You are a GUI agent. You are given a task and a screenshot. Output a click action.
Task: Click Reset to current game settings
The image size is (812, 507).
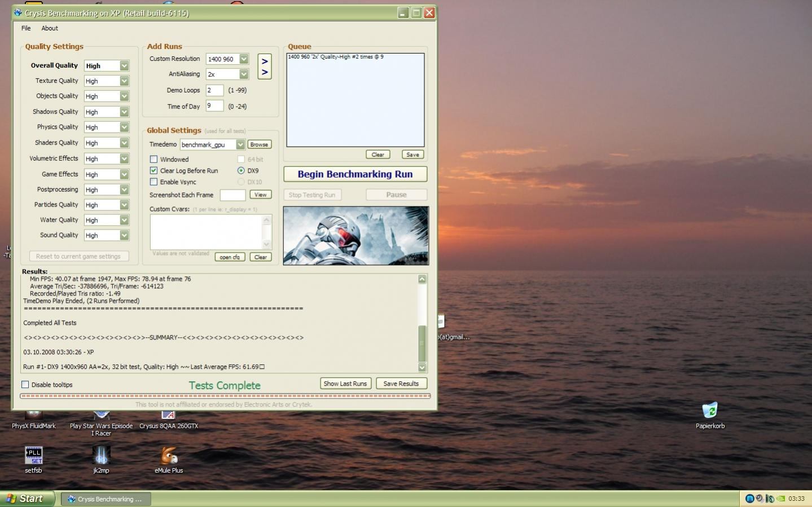pos(78,257)
